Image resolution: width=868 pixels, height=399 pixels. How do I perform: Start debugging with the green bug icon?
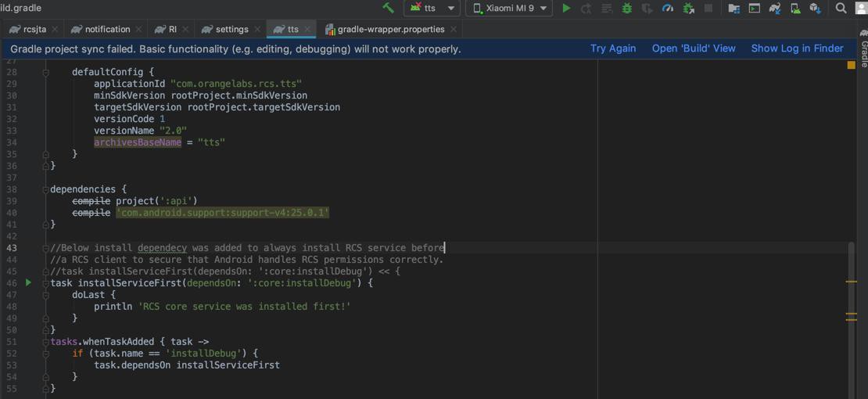(626, 8)
